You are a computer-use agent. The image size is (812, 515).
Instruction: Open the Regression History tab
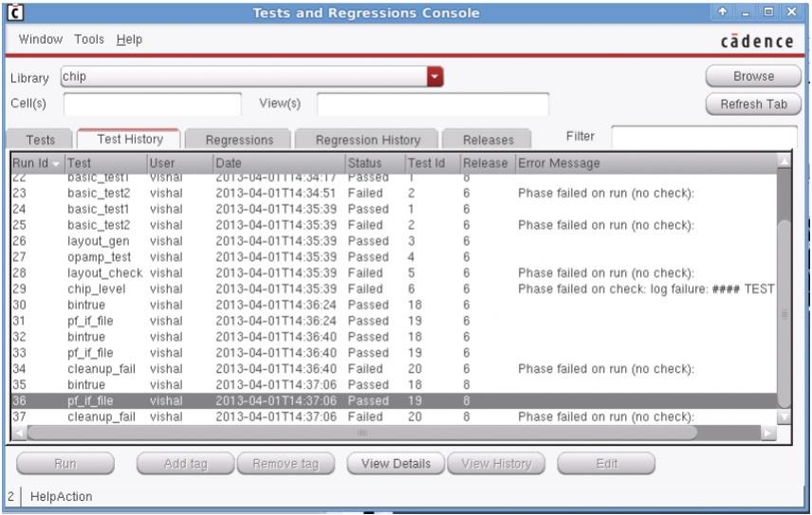(368, 139)
